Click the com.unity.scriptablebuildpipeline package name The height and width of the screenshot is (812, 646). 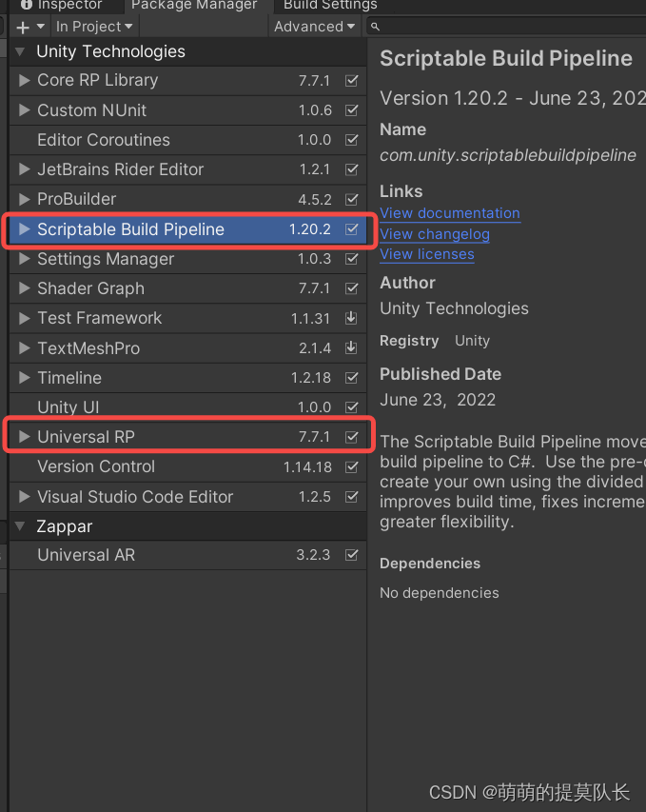508,155
